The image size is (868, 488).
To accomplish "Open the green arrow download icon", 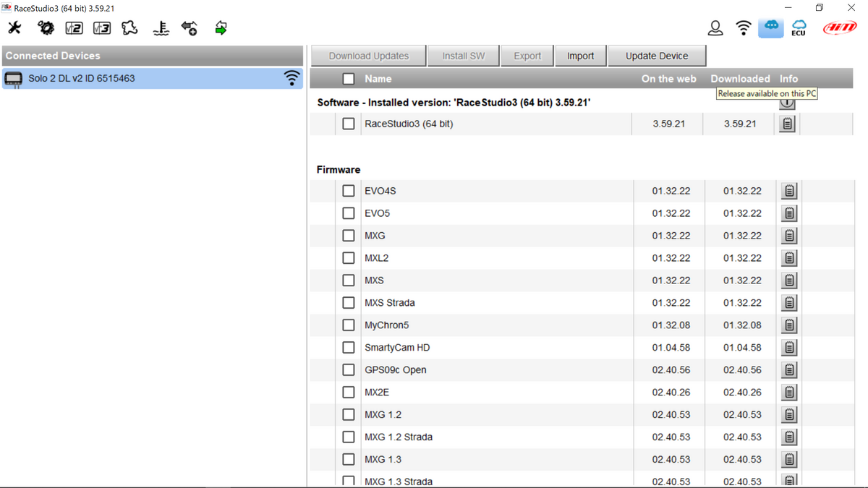I will click(221, 27).
